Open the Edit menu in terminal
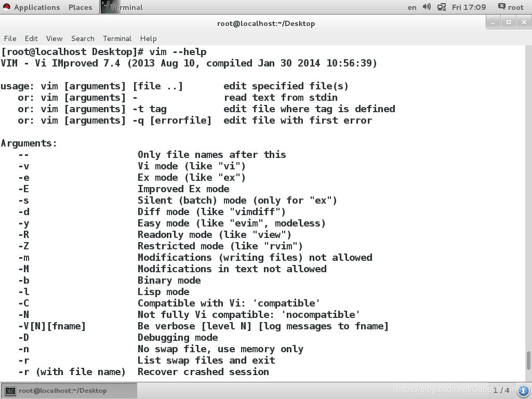532x399 pixels. [31, 38]
